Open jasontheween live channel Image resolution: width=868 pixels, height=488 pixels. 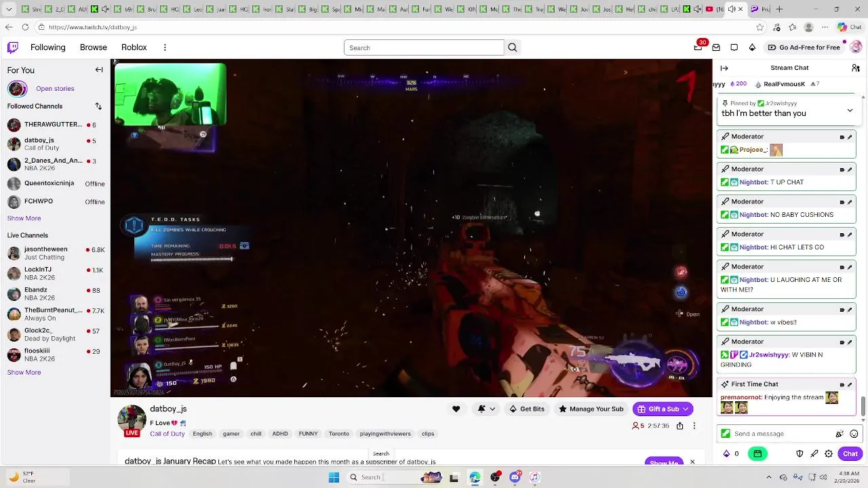click(x=56, y=253)
